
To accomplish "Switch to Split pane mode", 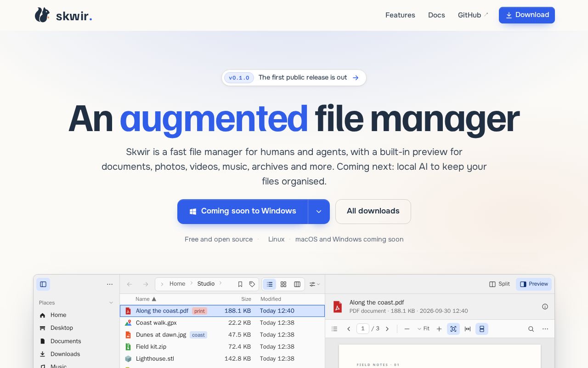I will point(500,284).
